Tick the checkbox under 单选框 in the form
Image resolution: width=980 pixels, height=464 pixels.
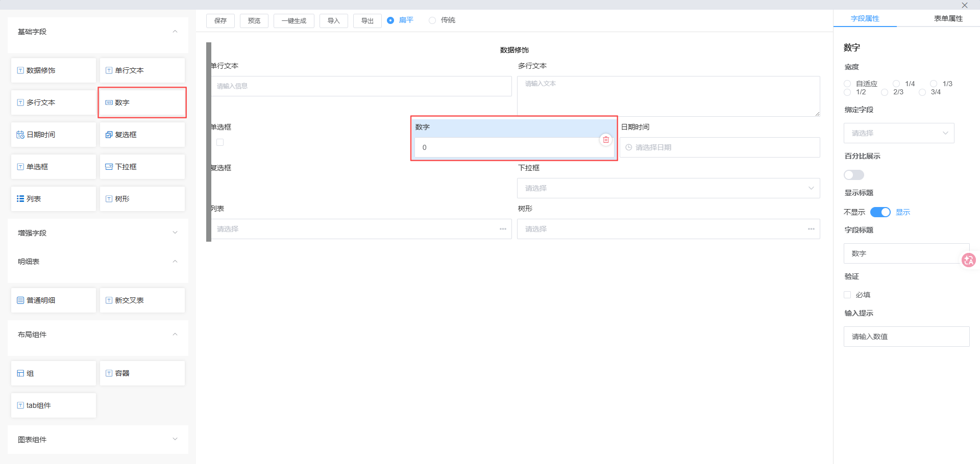(x=220, y=142)
